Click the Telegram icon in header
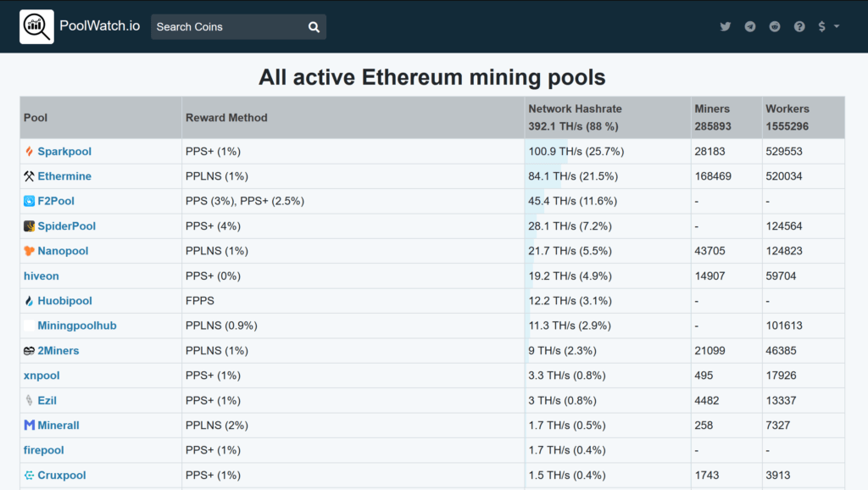This screenshot has width=868, height=490. pos(750,26)
